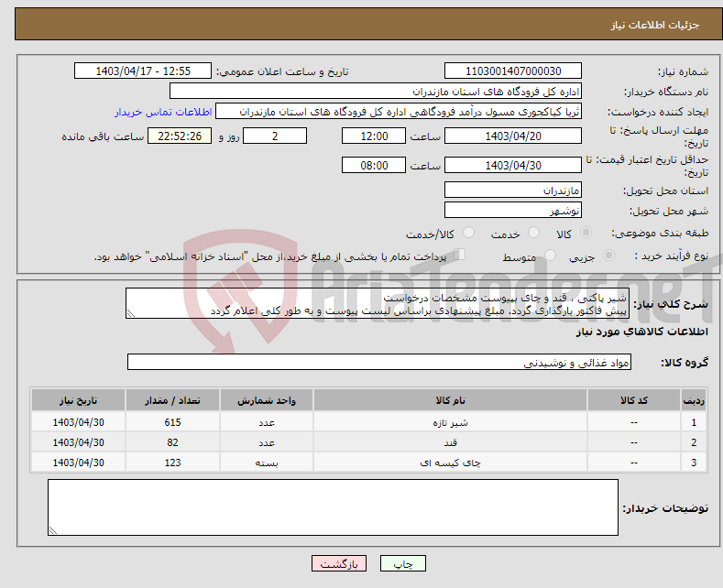The height and width of the screenshot is (588, 723).
Task: Toggle the اسناد خزانه اسلامی payment checkbox
Action: click(460, 255)
